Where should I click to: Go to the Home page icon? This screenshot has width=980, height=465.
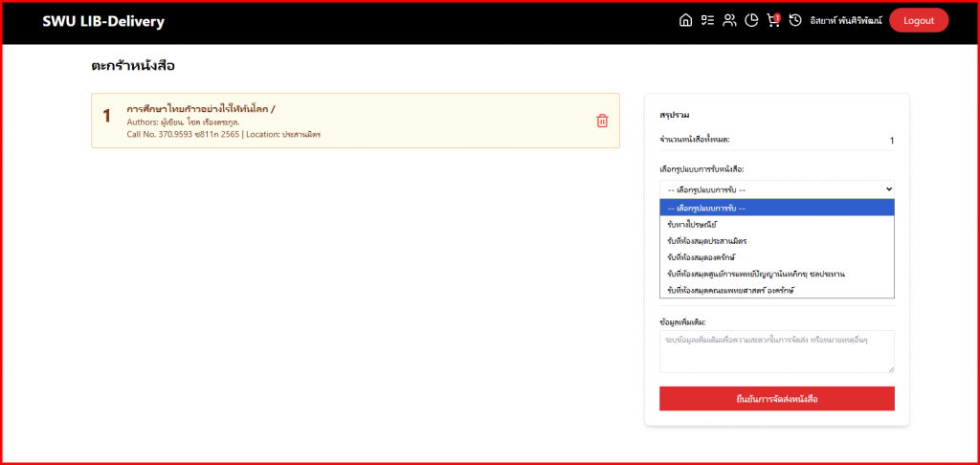[685, 21]
